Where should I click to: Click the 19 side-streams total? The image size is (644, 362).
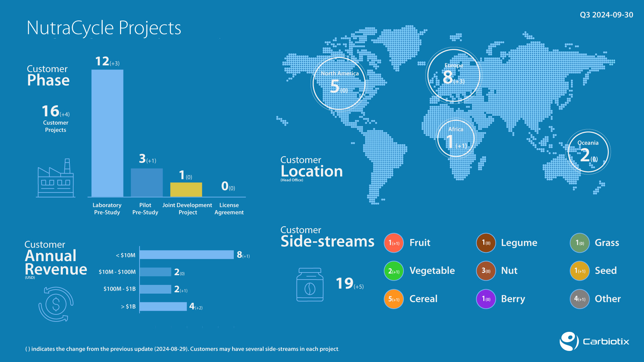point(350,284)
